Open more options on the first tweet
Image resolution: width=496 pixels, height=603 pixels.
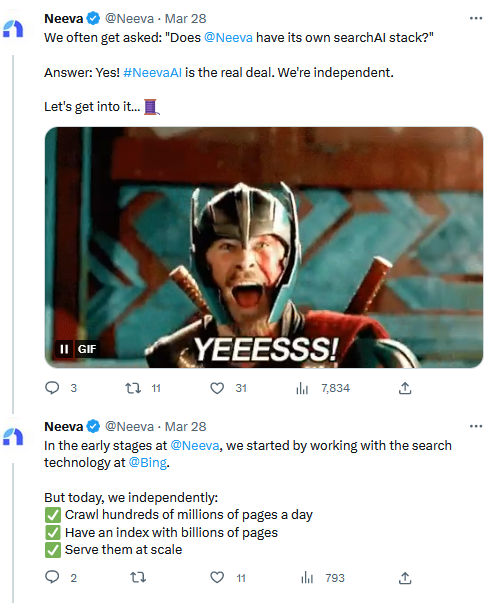click(476, 18)
